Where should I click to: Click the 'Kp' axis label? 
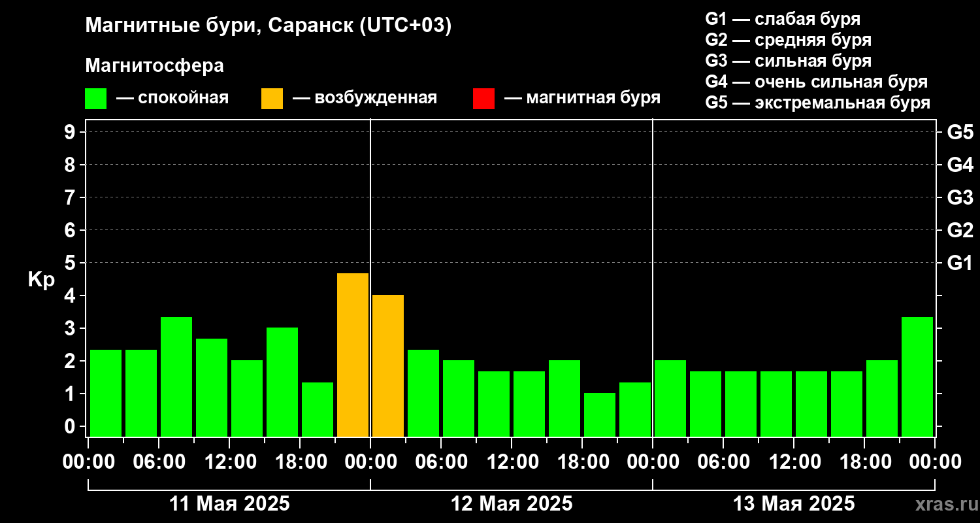pos(41,280)
